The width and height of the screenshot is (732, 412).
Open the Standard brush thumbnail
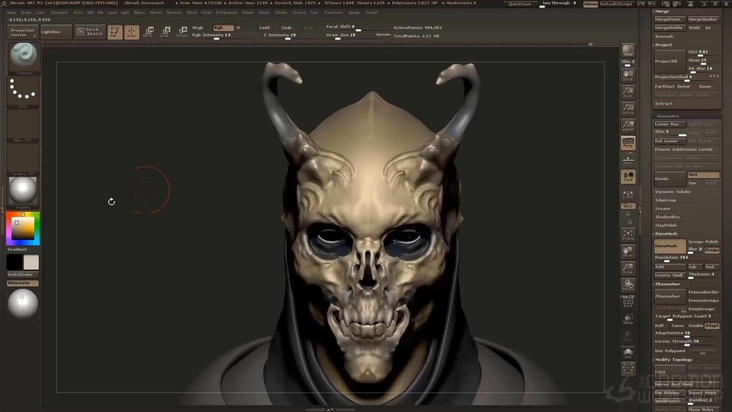point(23,57)
